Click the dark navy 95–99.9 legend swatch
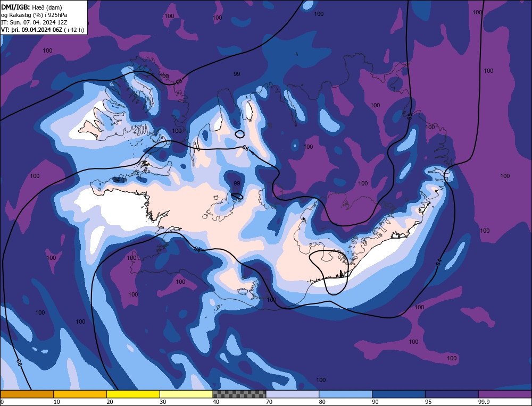This screenshot has height=406, width=532. coord(452,394)
